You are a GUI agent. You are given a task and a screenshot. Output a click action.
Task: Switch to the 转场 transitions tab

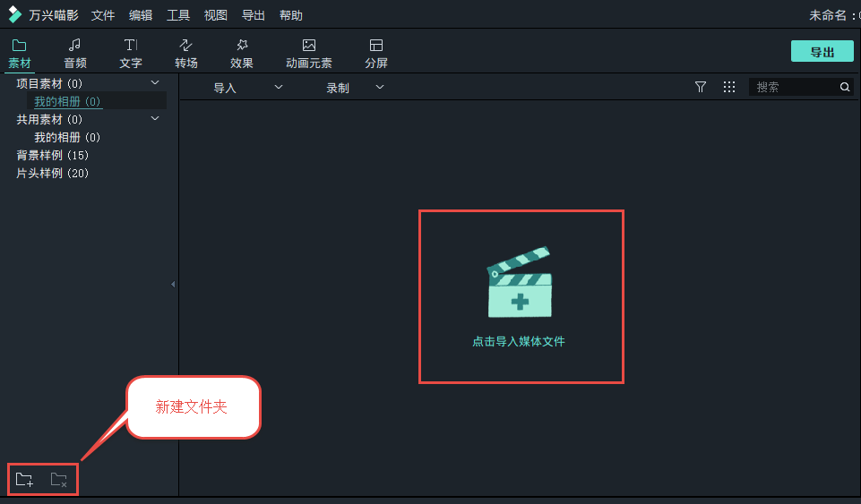pos(186,54)
